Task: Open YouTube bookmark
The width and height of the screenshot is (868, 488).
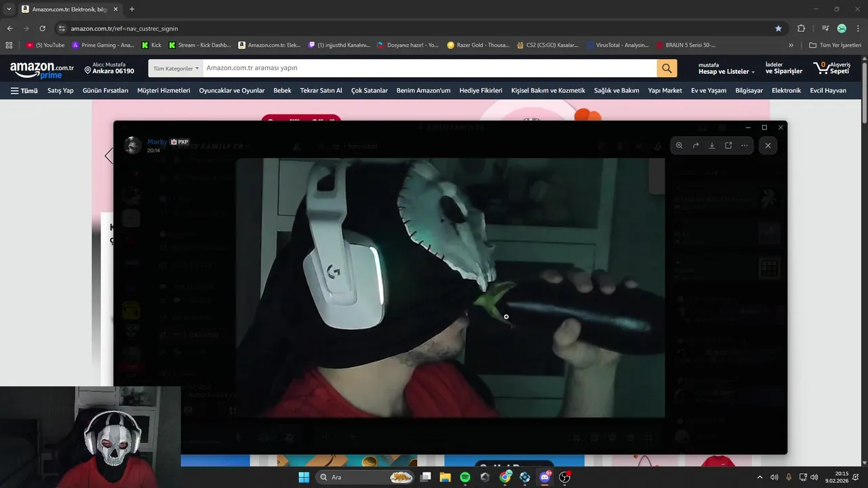Action: click(x=45, y=45)
